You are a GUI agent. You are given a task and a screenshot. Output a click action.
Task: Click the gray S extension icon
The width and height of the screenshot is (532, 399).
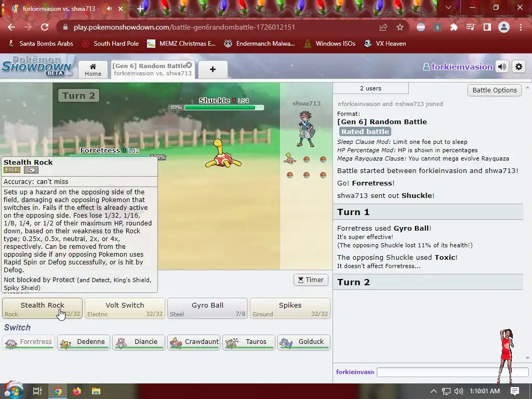point(437,27)
